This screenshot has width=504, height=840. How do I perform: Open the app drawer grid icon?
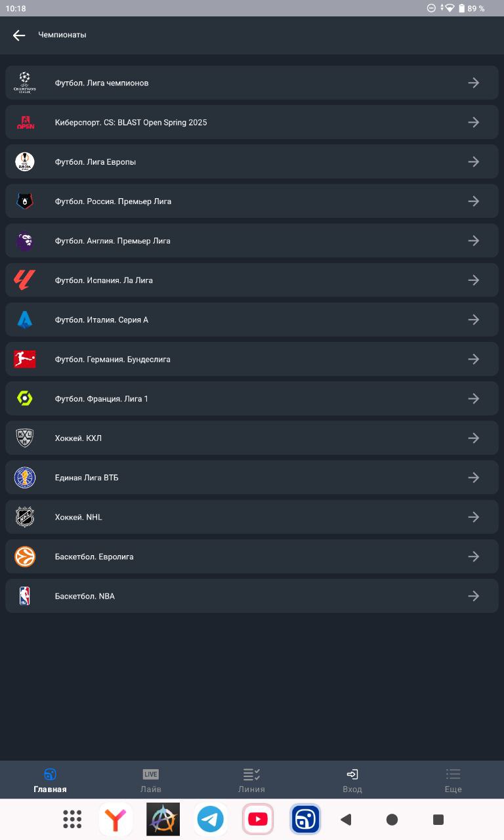tap(72, 819)
